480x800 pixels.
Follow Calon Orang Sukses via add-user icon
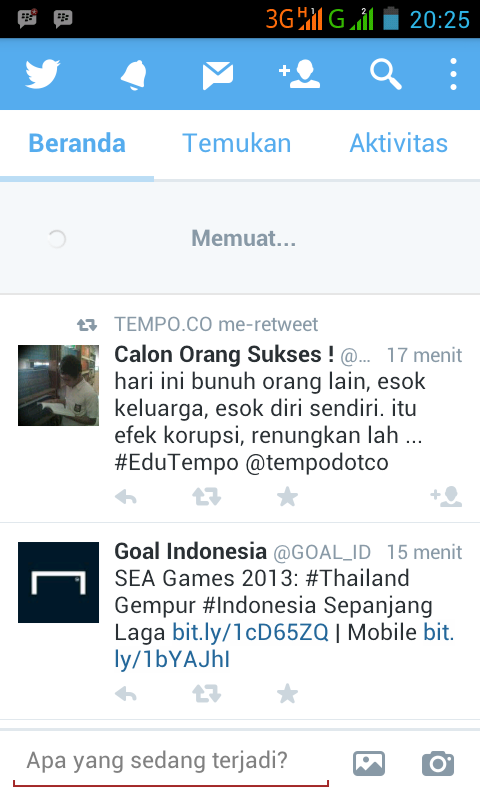click(x=446, y=496)
